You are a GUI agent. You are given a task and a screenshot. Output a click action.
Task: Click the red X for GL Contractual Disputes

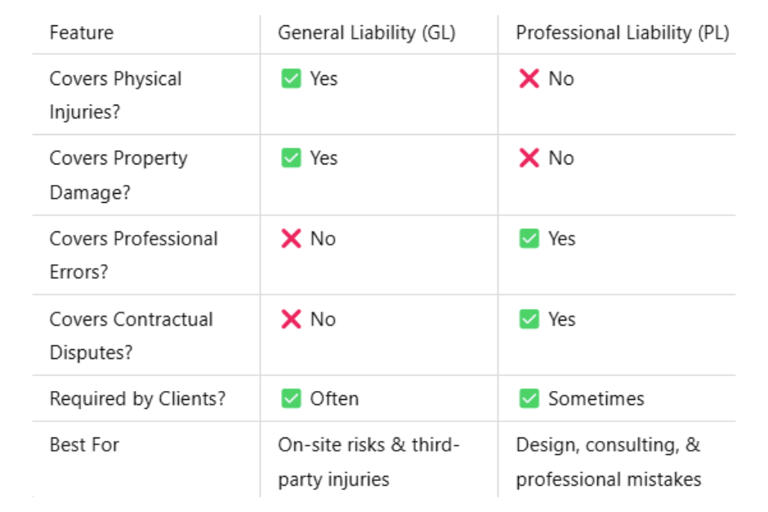(x=291, y=319)
